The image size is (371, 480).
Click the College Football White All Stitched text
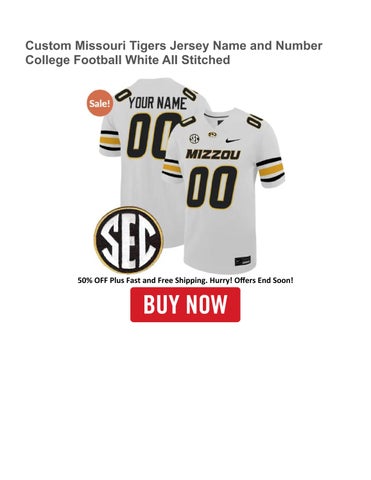(x=128, y=60)
